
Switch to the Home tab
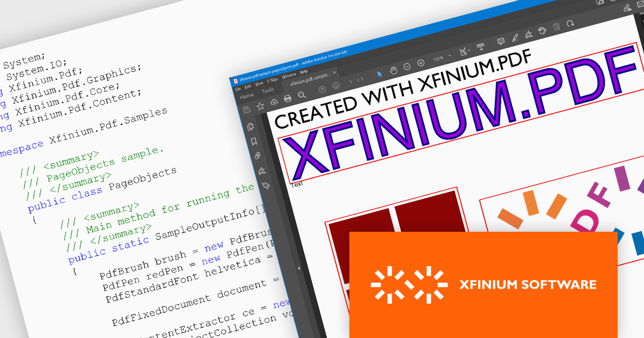click(x=247, y=96)
